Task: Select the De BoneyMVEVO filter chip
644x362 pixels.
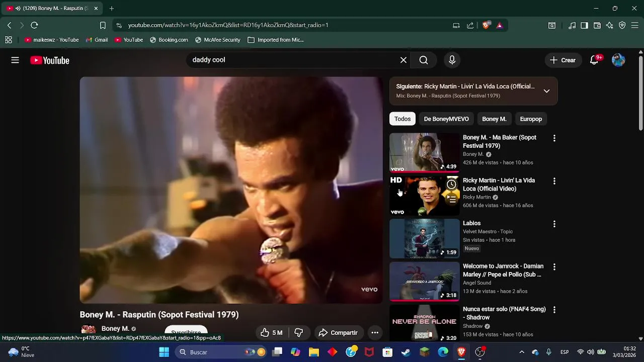Action: tap(446, 119)
